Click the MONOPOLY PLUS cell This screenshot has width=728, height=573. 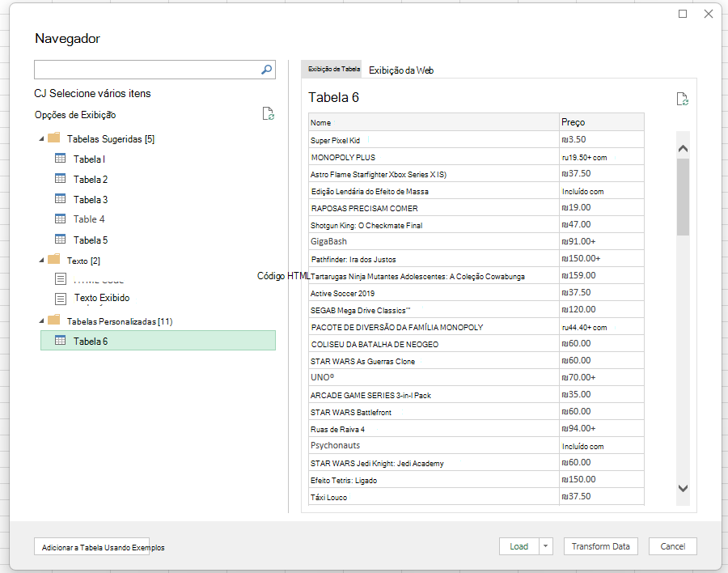434,157
